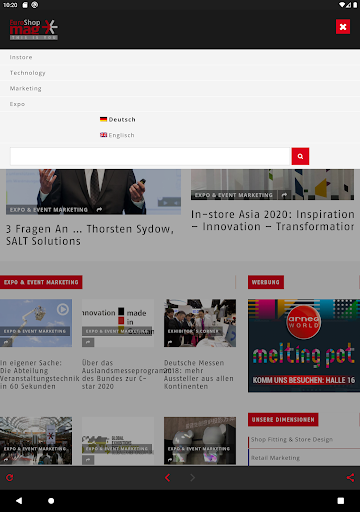360x512 pixels.
Task: Play the video icon on crane thumbnail
Action: [x=63, y=309]
